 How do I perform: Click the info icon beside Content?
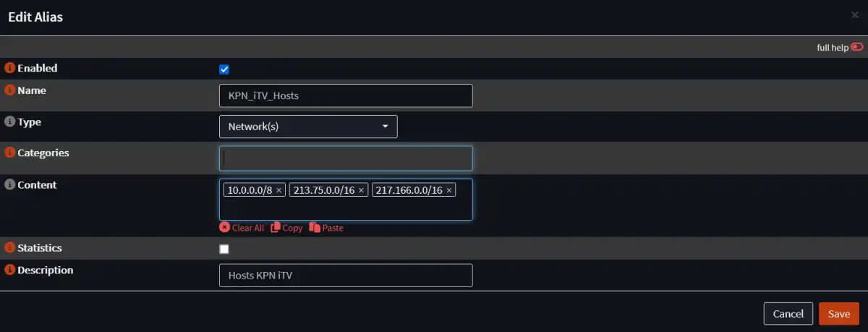click(10, 185)
